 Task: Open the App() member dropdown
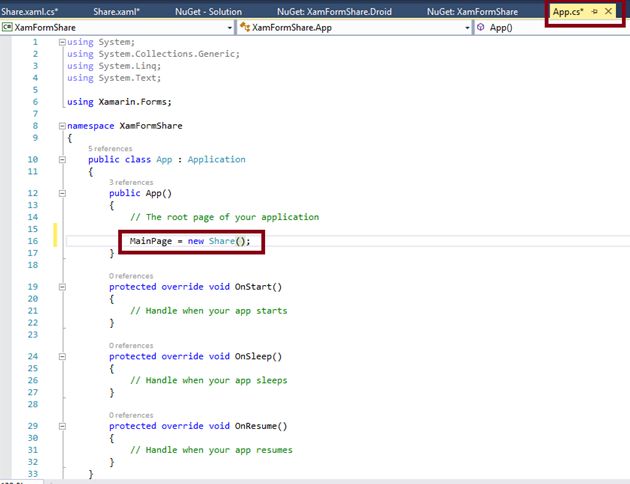pos(551,28)
